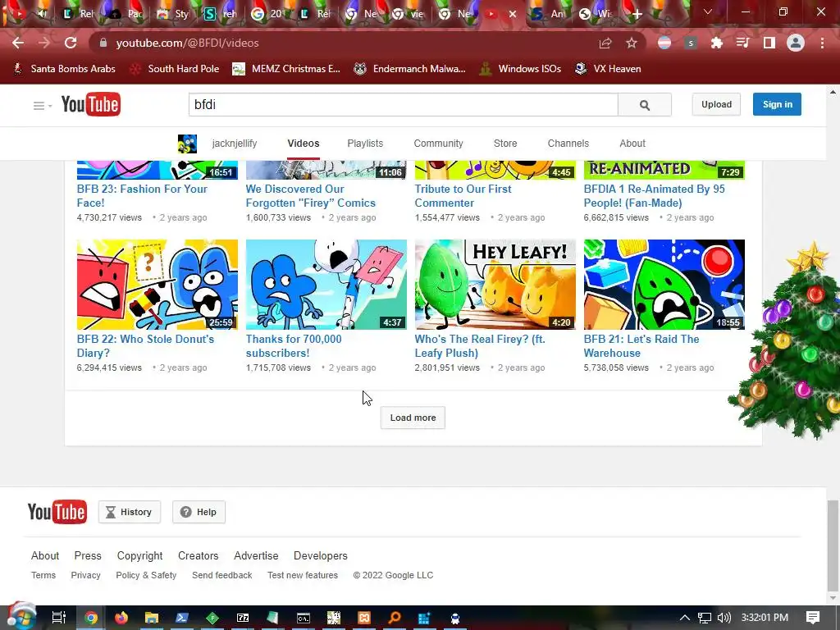Open the History button in footer

(x=129, y=512)
